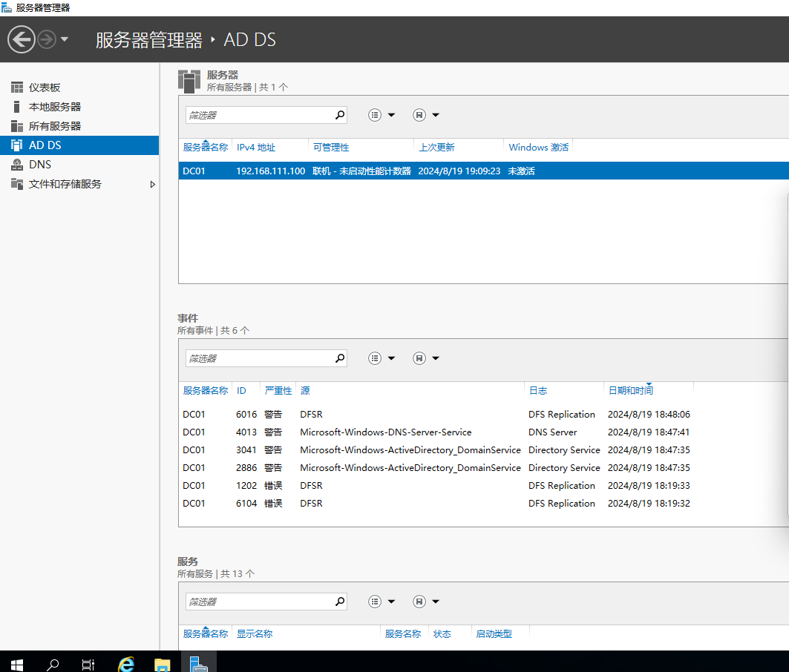Open File and Storage Services (文件和存储服务)

[x=65, y=184]
